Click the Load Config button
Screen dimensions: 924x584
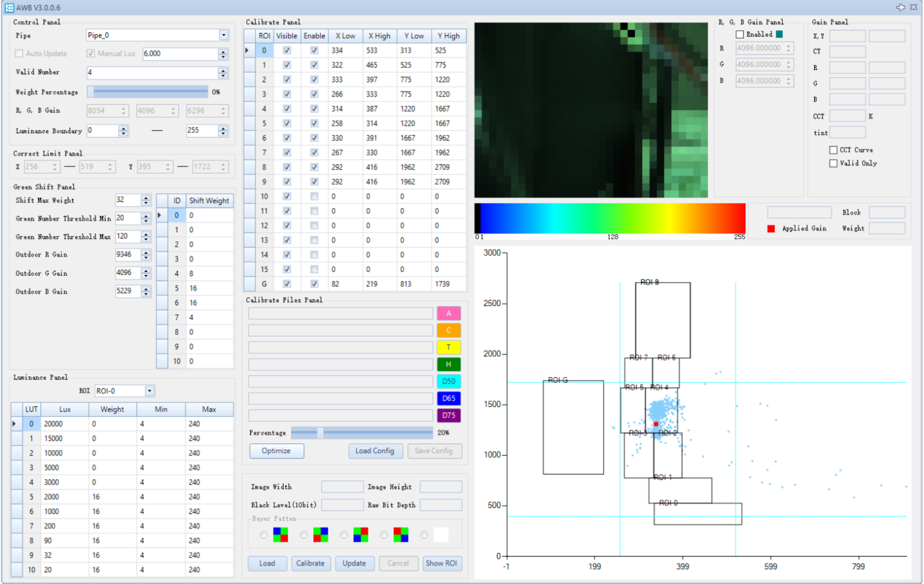(374, 451)
